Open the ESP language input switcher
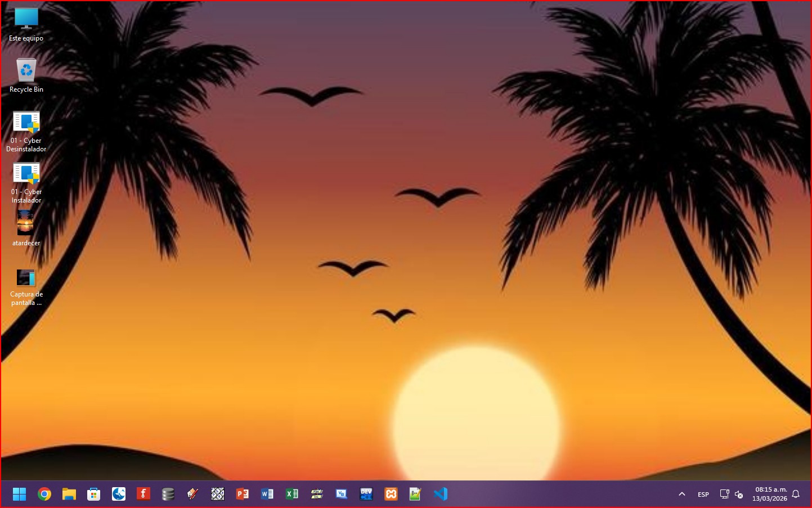The height and width of the screenshot is (508, 812). click(703, 494)
